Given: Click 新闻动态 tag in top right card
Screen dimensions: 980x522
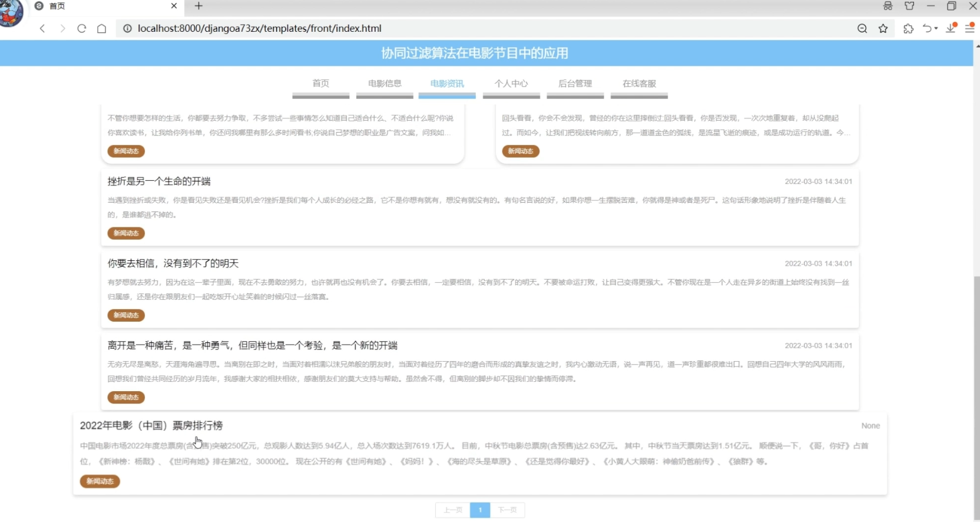Looking at the screenshot, I should pos(521,151).
